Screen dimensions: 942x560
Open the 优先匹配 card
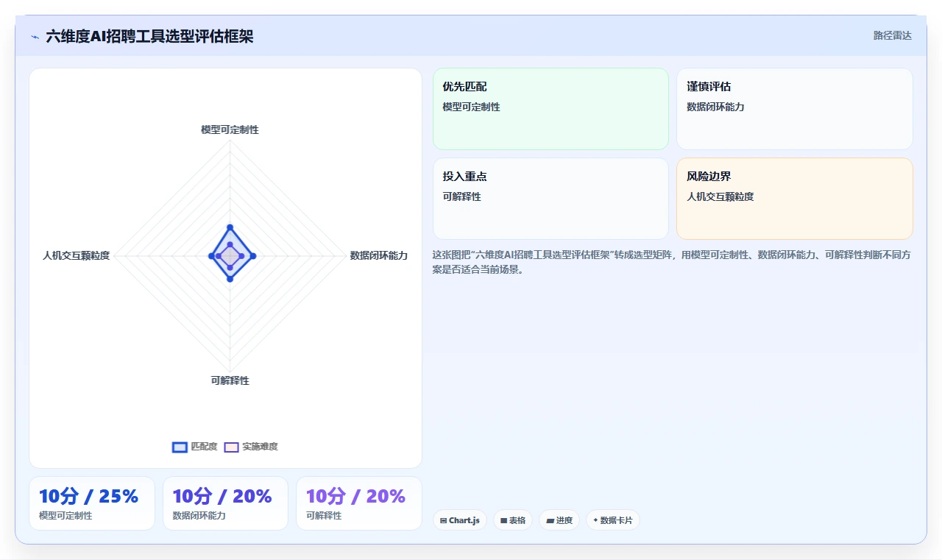pyautogui.click(x=550, y=109)
